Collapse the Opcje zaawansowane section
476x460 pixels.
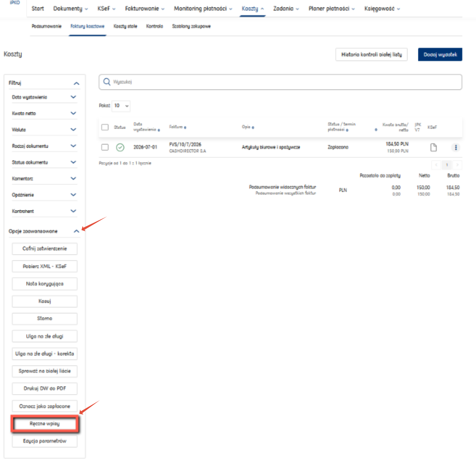coord(76,231)
